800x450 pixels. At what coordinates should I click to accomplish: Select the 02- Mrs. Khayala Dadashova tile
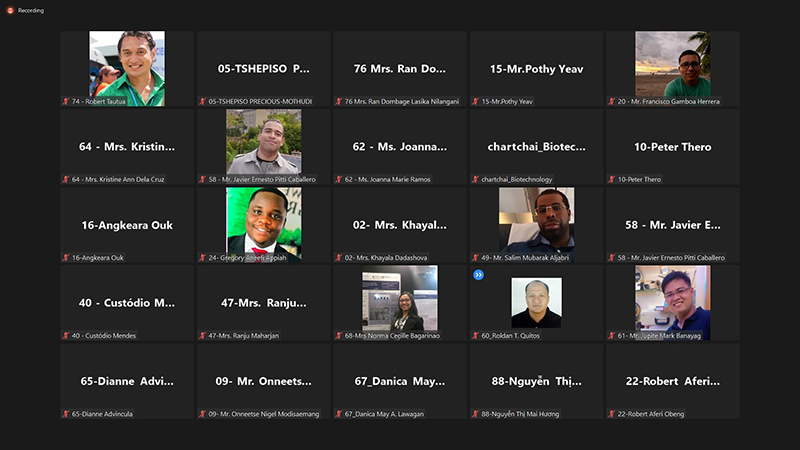click(400, 225)
